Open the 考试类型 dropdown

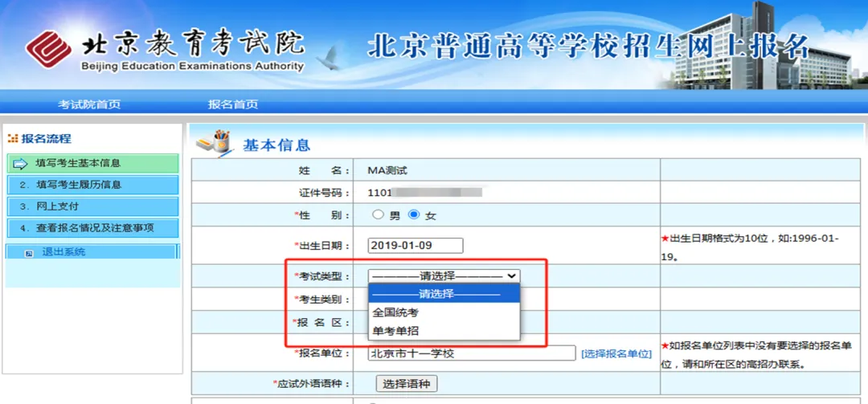click(x=444, y=275)
